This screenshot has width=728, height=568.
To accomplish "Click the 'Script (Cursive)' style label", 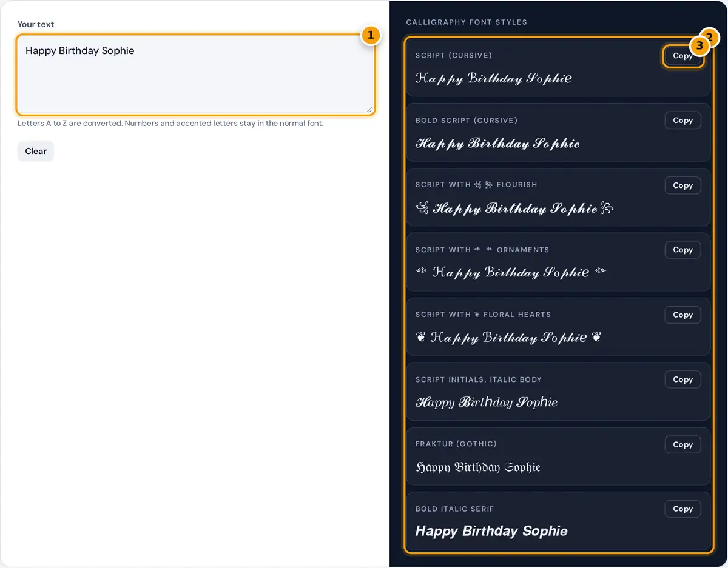I will pyautogui.click(x=454, y=56).
